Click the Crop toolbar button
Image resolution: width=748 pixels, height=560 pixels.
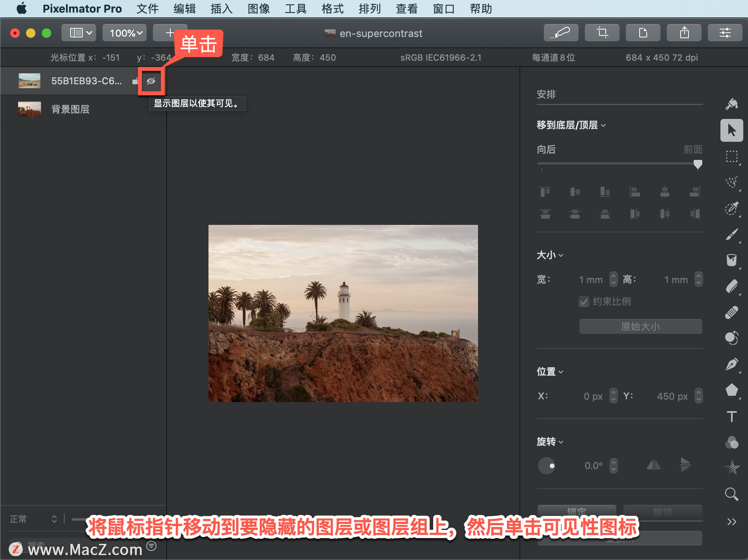coord(602,33)
